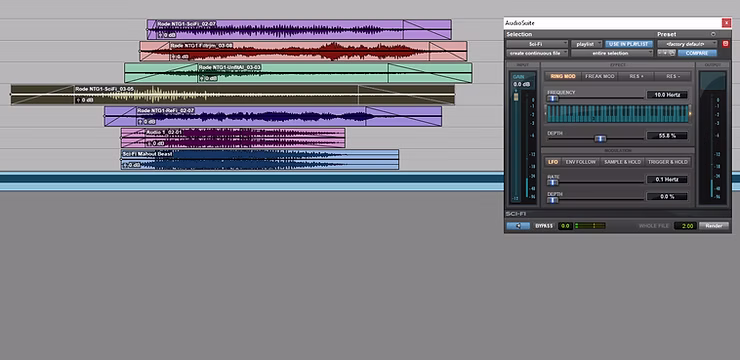
Task: Click the modulation Depth slider at 0.0 %
Action: (x=552, y=200)
